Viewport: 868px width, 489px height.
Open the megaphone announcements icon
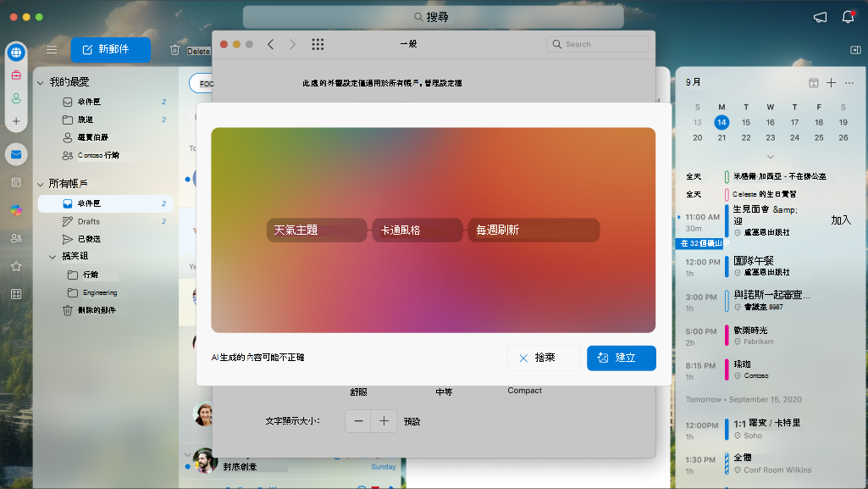(x=820, y=17)
